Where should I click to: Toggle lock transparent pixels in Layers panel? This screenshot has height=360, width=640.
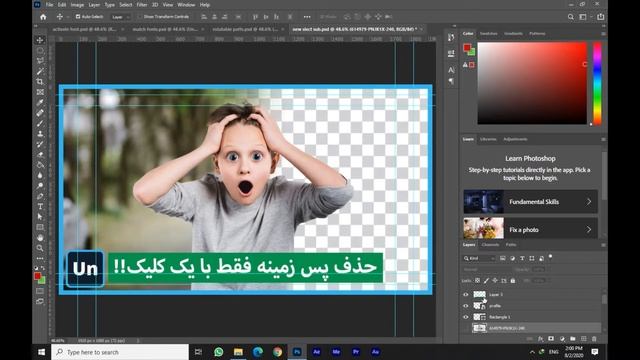click(x=477, y=280)
